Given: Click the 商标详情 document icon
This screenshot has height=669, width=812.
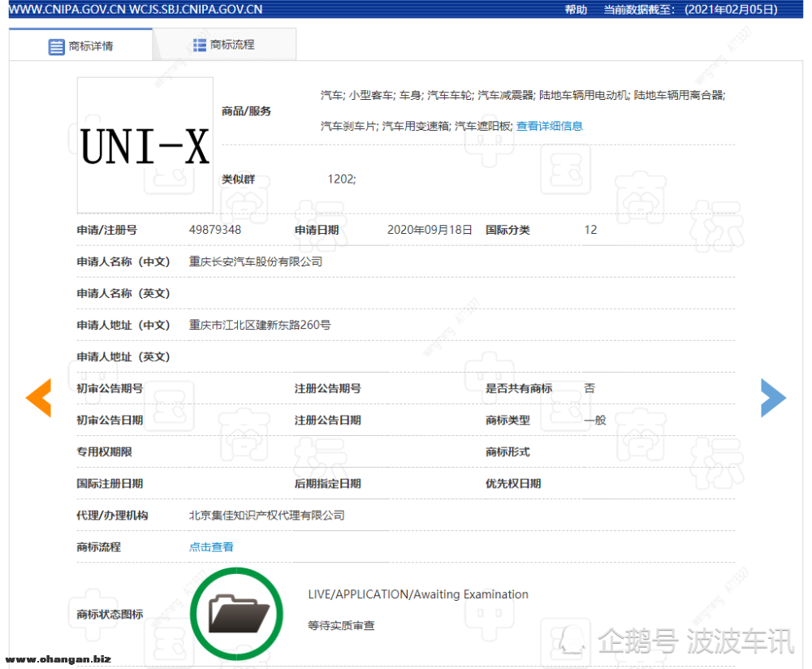Looking at the screenshot, I should (x=56, y=46).
